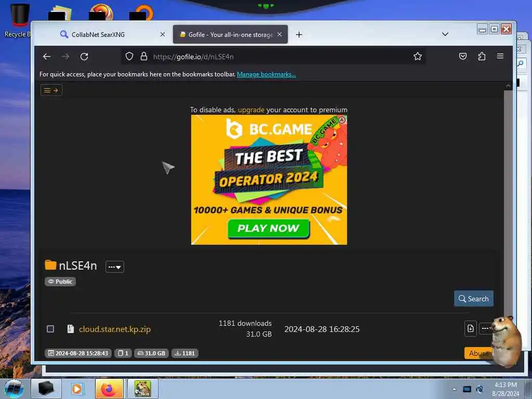Select the Gofile - Your all-in-one storage tab
This screenshot has height=399, width=532.
tap(230, 34)
